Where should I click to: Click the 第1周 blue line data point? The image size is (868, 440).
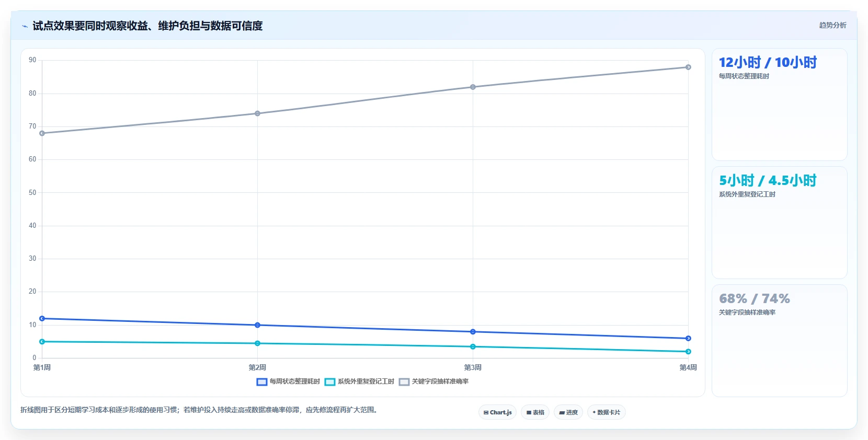coord(42,318)
